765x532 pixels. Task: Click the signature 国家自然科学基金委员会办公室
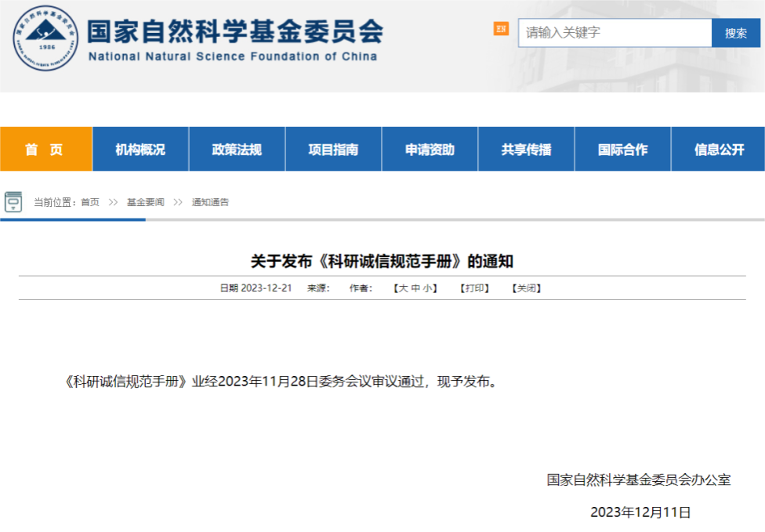[639, 480]
